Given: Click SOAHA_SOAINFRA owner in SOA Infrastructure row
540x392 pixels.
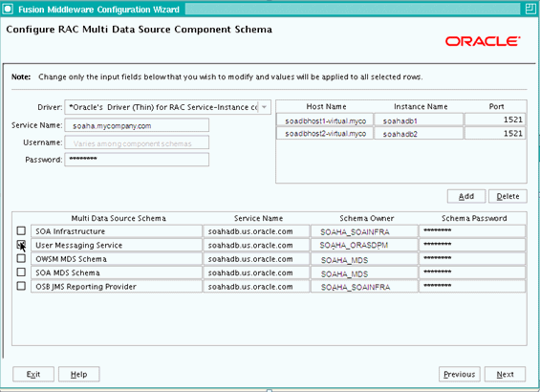Looking at the screenshot, I should (x=364, y=231).
